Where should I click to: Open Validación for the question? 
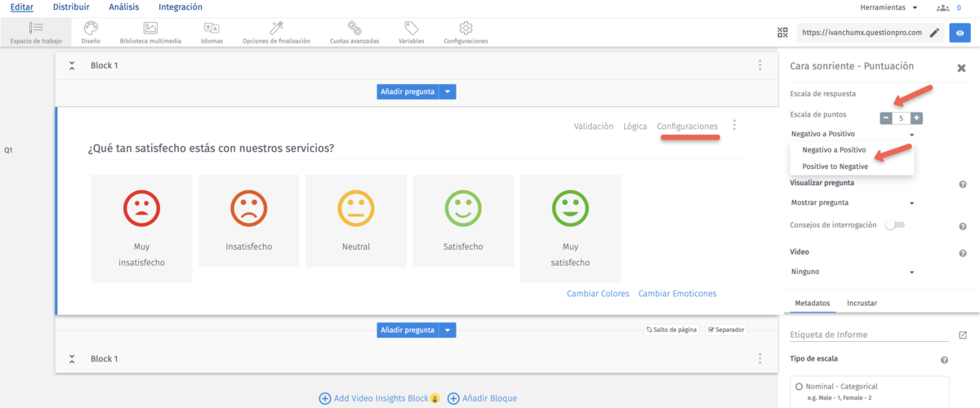(x=594, y=126)
